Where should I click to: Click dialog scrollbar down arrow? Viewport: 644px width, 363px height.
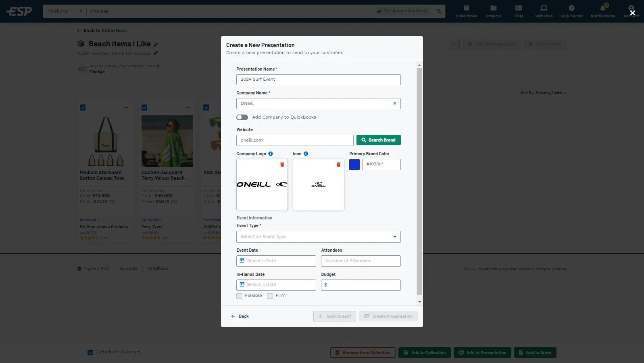pos(419,302)
